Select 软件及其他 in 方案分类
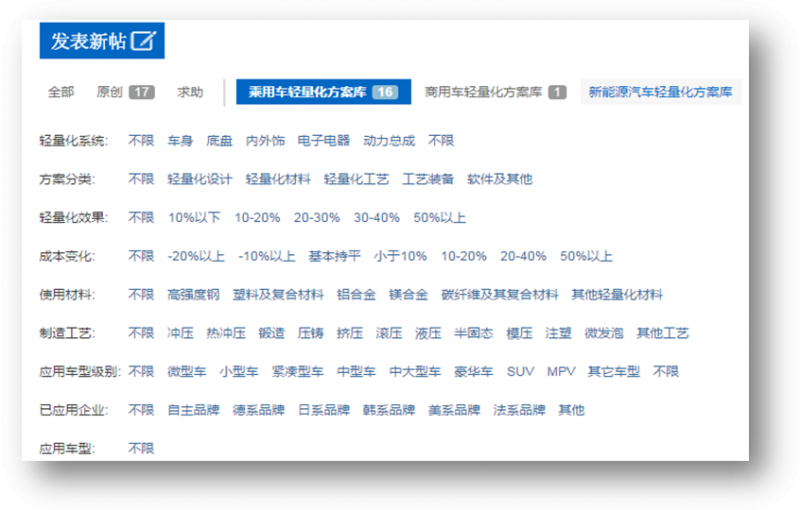Image resolution: width=800 pixels, height=510 pixels. 500,179
